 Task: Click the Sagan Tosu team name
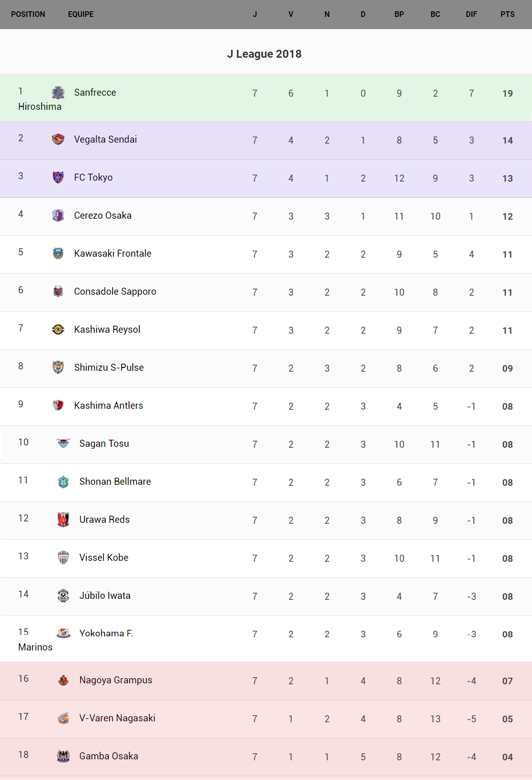point(104,444)
